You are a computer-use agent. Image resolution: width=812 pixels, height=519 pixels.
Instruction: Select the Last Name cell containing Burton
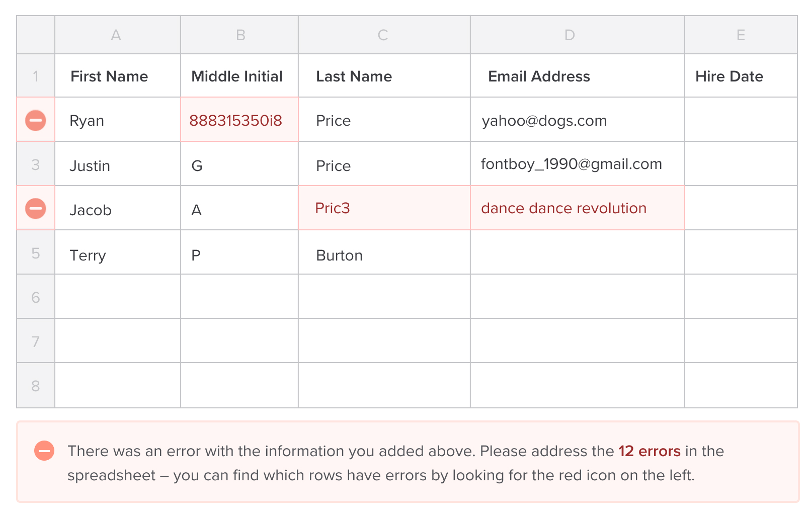tap(384, 254)
